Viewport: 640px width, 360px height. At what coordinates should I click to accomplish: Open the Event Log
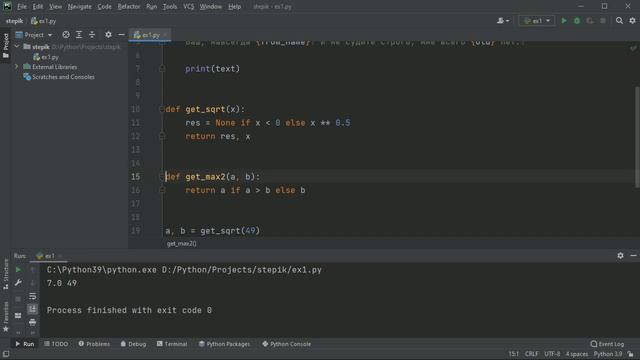(x=607, y=344)
